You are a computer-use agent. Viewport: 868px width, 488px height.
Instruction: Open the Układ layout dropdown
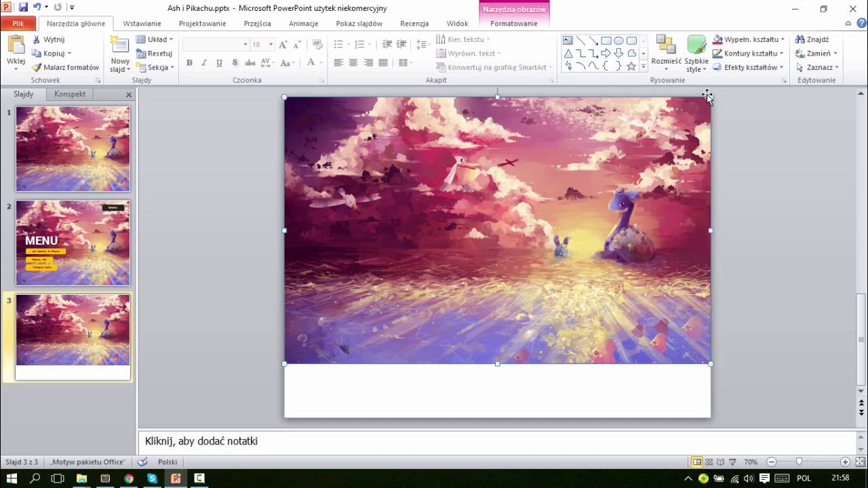(x=155, y=39)
